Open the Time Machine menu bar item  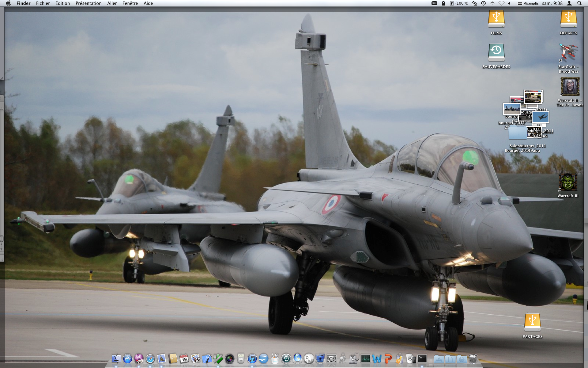pyautogui.click(x=483, y=3)
